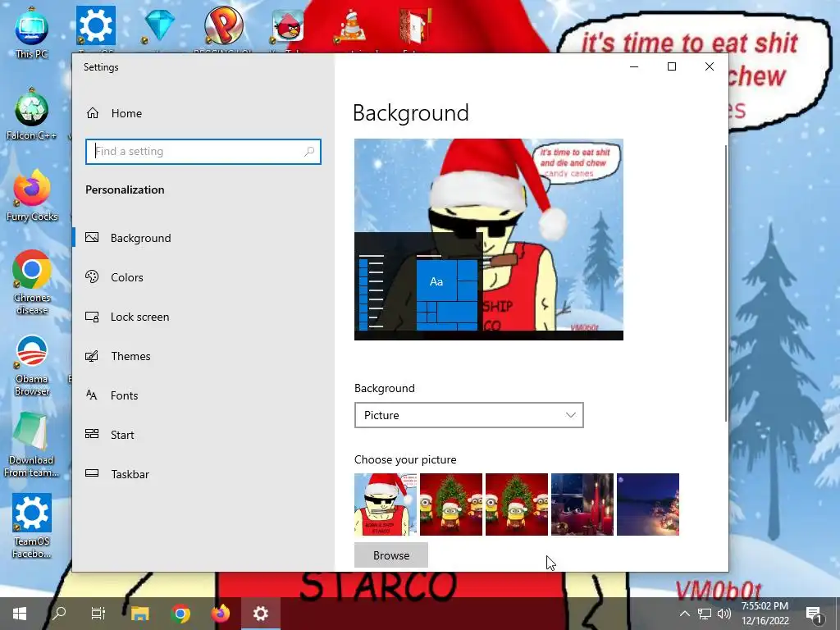840x630 pixels.
Task: Open File Explorer from taskbar
Action: 139,614
